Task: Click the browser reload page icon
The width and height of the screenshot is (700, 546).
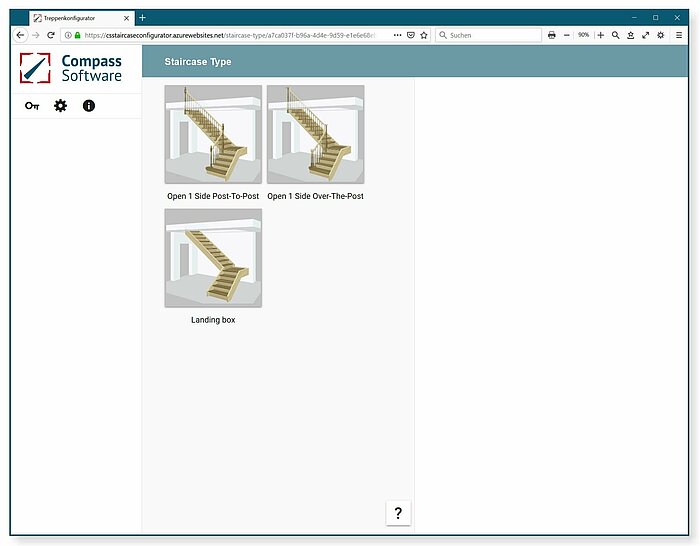Action: coord(50,35)
